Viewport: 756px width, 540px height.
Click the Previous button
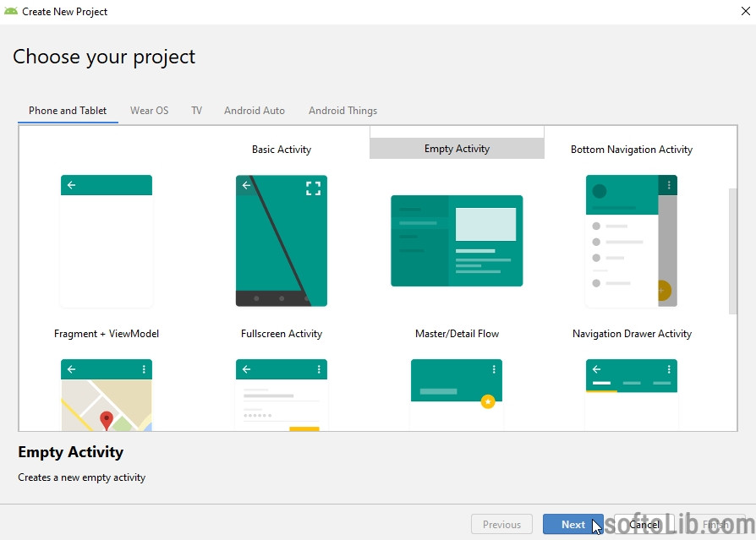tap(501, 524)
